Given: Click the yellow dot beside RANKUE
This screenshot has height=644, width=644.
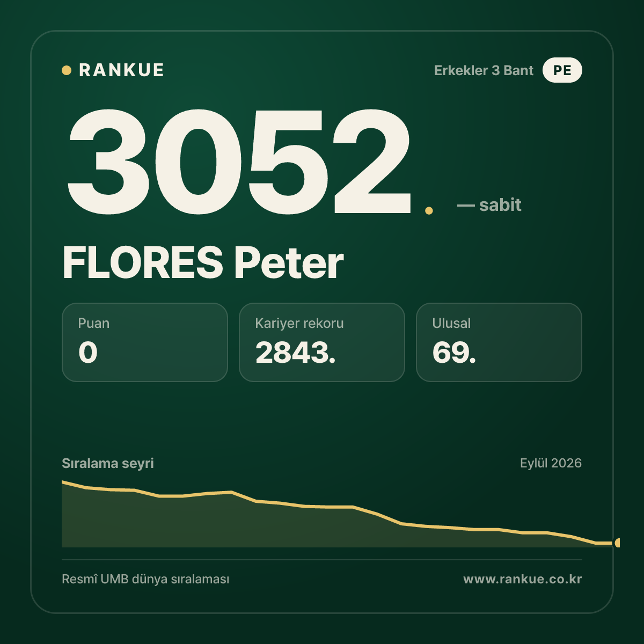Looking at the screenshot, I should pos(67,70).
